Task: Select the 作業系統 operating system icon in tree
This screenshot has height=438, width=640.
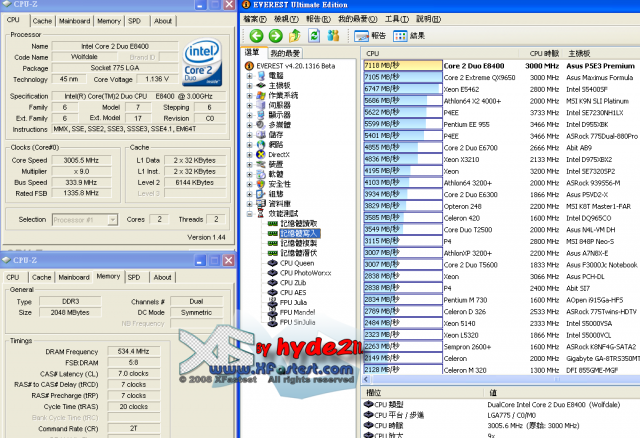Action: (x=261, y=95)
